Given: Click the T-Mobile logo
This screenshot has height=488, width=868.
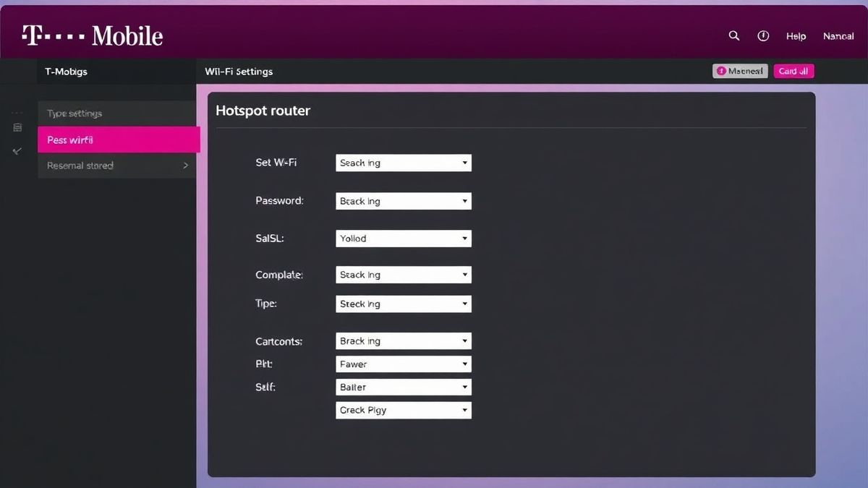Looking at the screenshot, I should coord(93,35).
